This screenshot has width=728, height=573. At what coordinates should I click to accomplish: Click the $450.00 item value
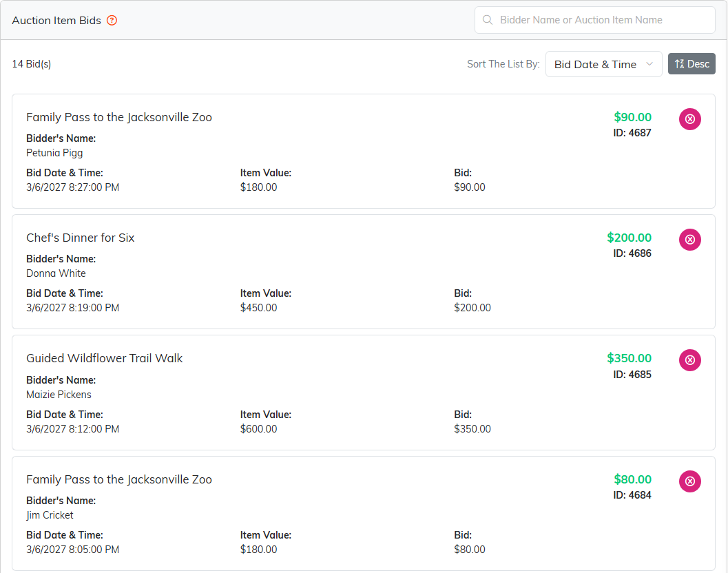tap(258, 308)
